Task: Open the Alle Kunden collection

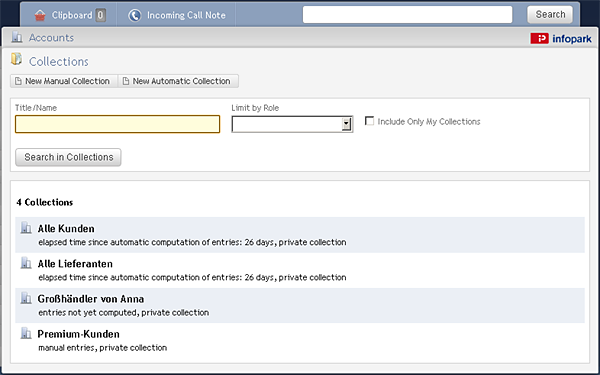Action: click(66, 228)
